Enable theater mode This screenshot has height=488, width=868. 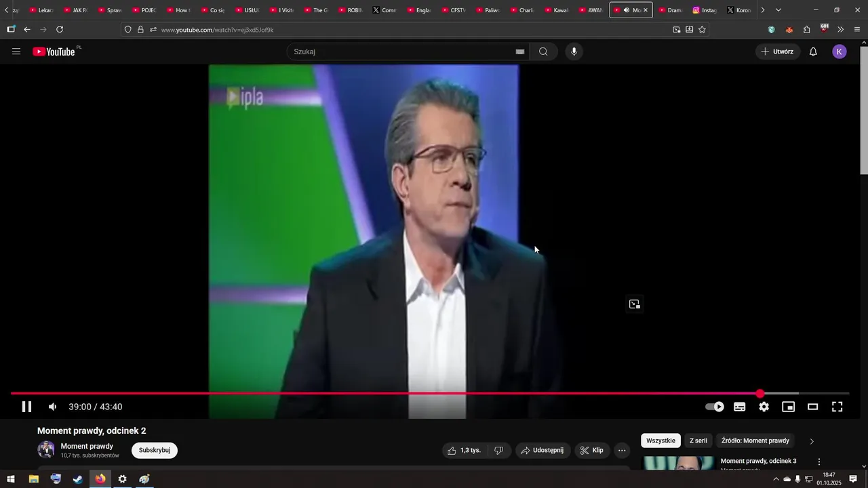[813, 407]
